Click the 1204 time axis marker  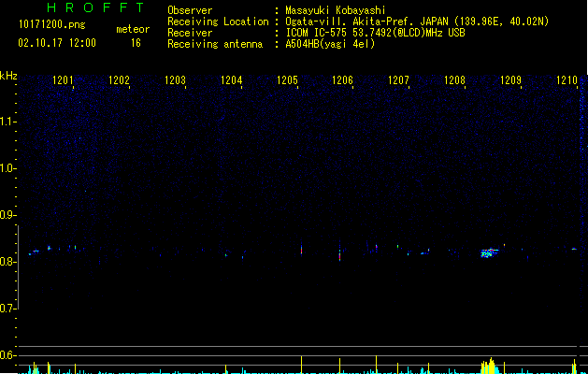pos(231,80)
